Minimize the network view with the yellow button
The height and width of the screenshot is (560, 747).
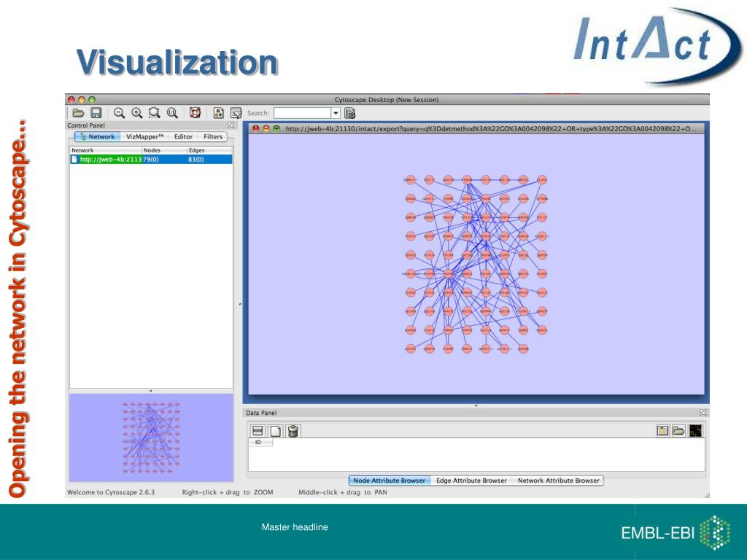click(x=266, y=128)
